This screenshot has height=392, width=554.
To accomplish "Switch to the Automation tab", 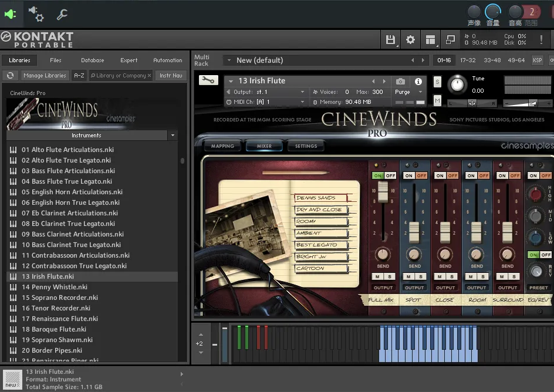I will pyautogui.click(x=168, y=60).
